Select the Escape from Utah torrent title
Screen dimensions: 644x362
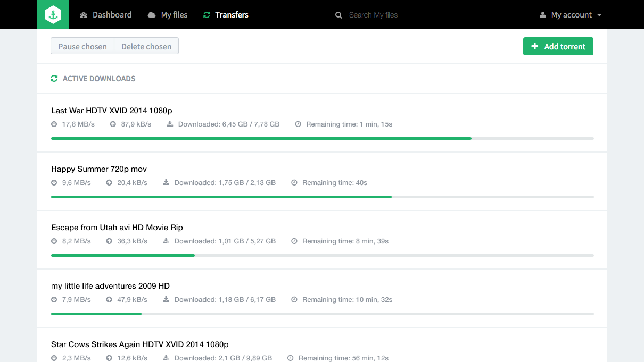(x=117, y=228)
